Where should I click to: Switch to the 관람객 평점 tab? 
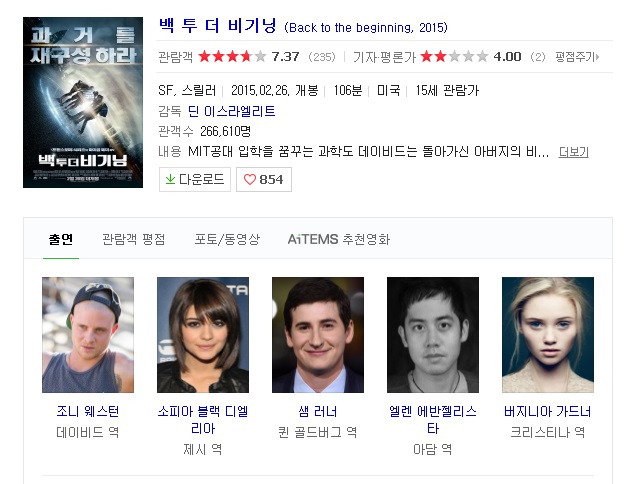[133, 239]
